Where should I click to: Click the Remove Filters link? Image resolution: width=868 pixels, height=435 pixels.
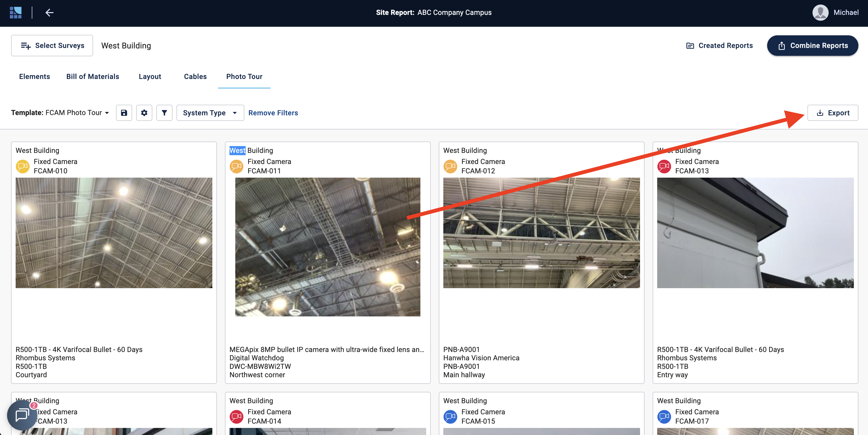273,113
